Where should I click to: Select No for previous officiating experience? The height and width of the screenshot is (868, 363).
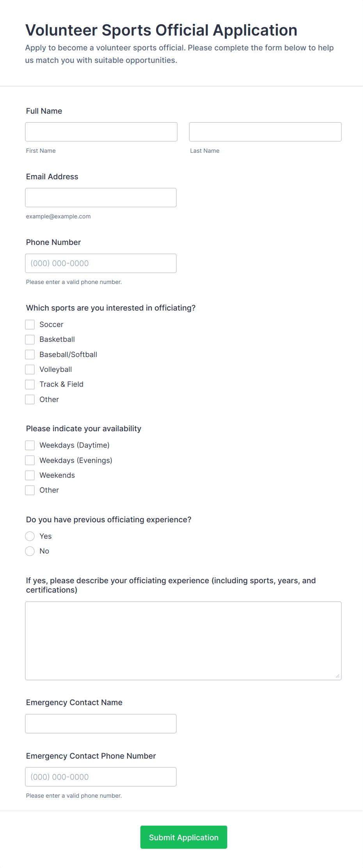click(x=30, y=551)
